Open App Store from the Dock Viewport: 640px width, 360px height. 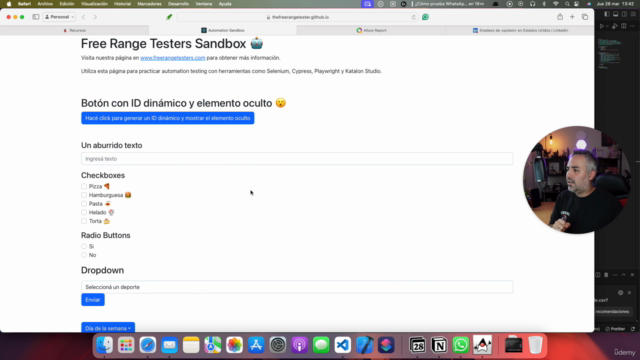(256, 345)
